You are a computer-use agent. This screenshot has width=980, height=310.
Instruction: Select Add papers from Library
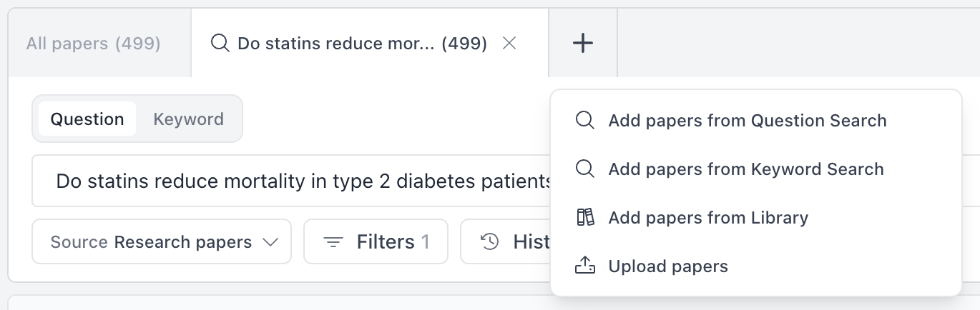[x=707, y=218]
